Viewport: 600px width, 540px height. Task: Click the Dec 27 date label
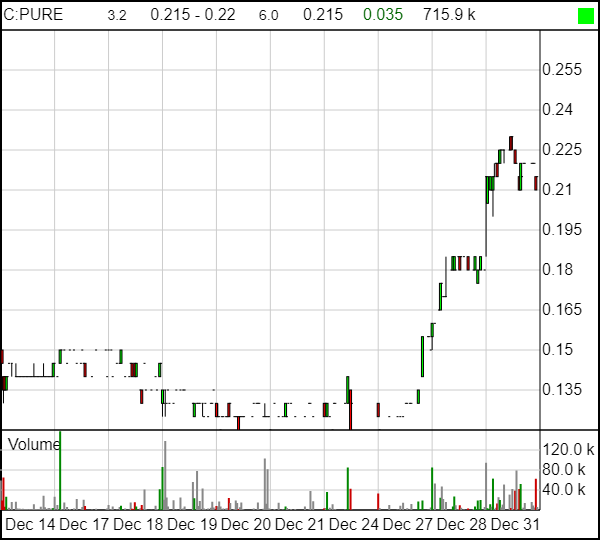point(408,524)
